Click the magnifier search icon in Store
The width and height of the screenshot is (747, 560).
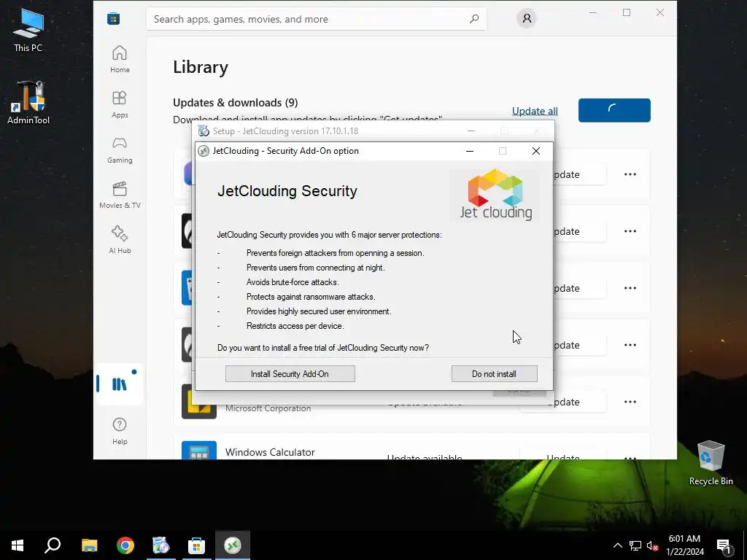click(x=474, y=19)
